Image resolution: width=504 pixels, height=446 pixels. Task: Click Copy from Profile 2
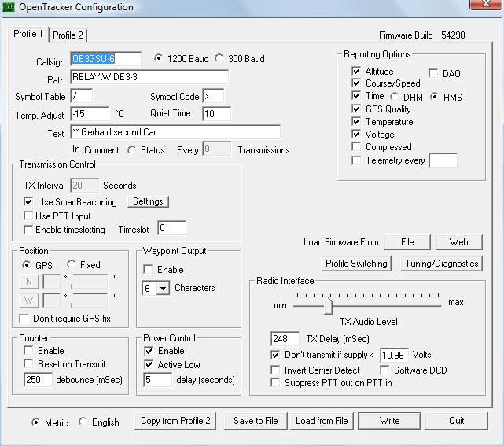click(x=175, y=421)
